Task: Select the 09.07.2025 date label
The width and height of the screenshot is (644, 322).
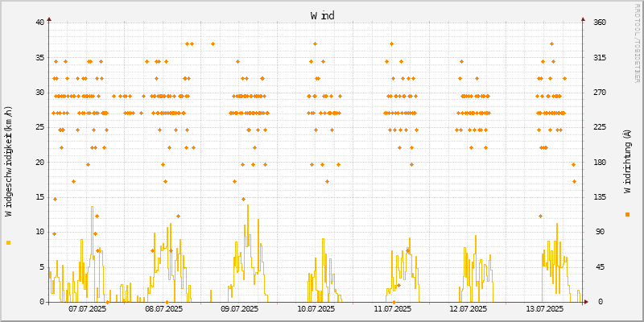Action: pos(239,308)
